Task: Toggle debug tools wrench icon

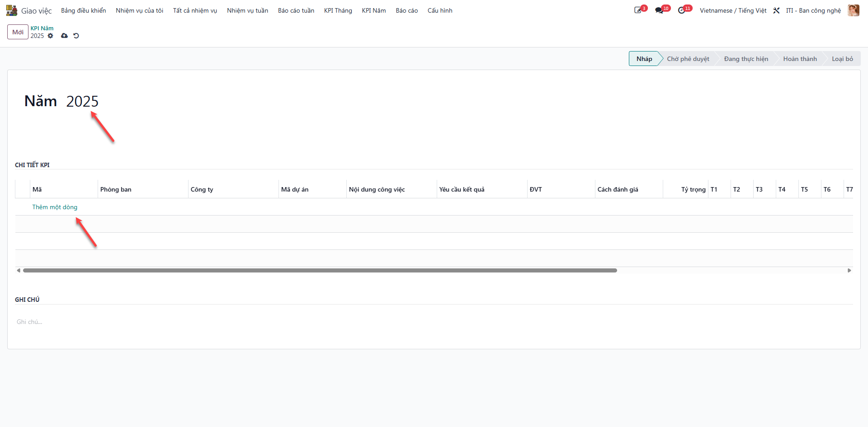Action: (x=776, y=10)
